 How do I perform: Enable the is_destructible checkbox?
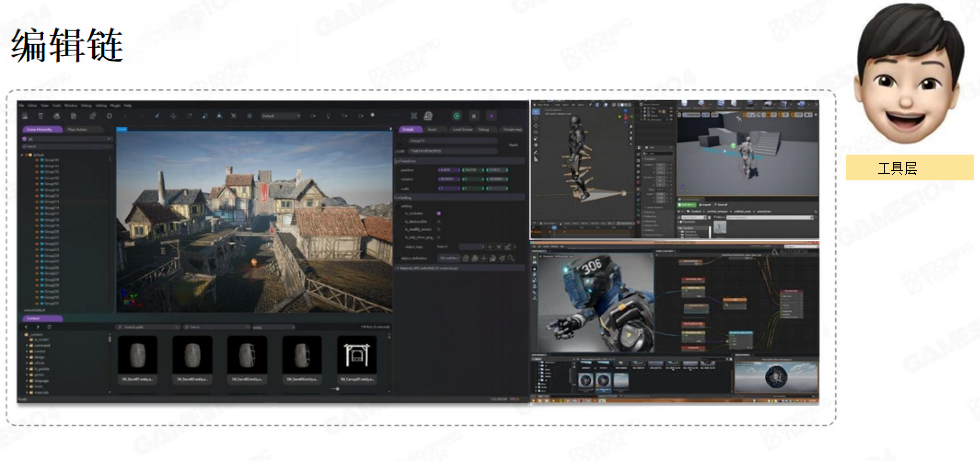coord(439,221)
